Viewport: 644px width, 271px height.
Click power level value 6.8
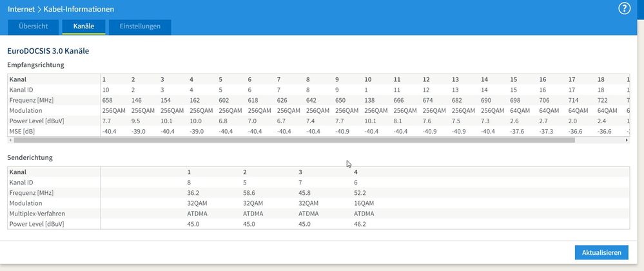(x=222, y=121)
